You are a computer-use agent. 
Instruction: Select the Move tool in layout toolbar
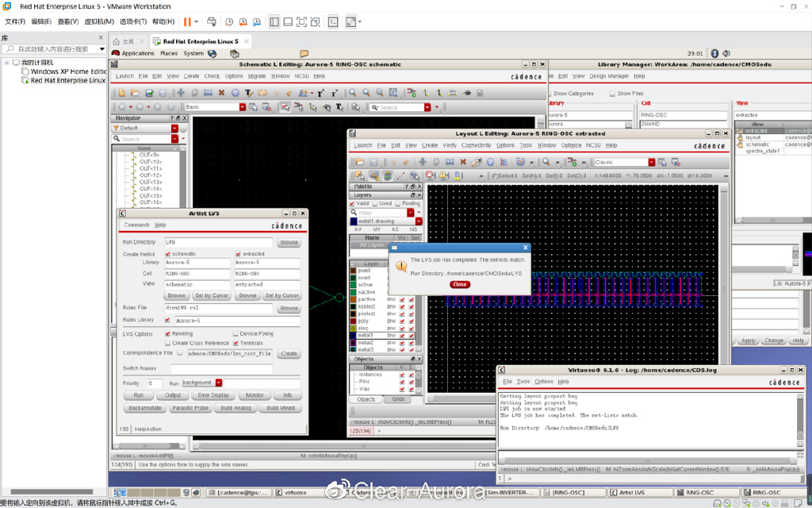coord(423,162)
